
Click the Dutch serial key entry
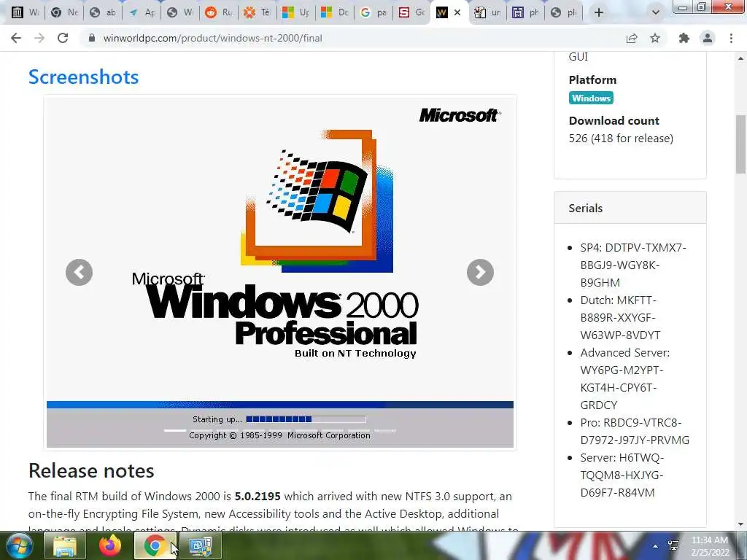pyautogui.click(x=620, y=318)
